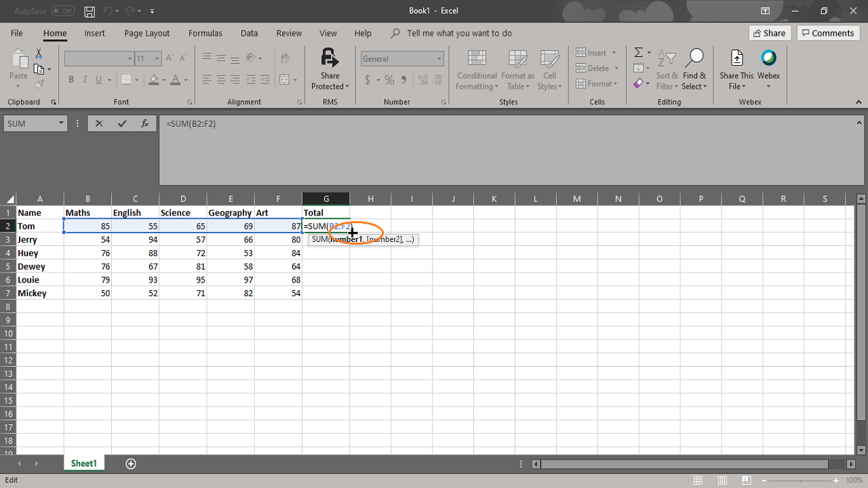
Task: Expand the General number format dropdown
Action: pyautogui.click(x=439, y=59)
